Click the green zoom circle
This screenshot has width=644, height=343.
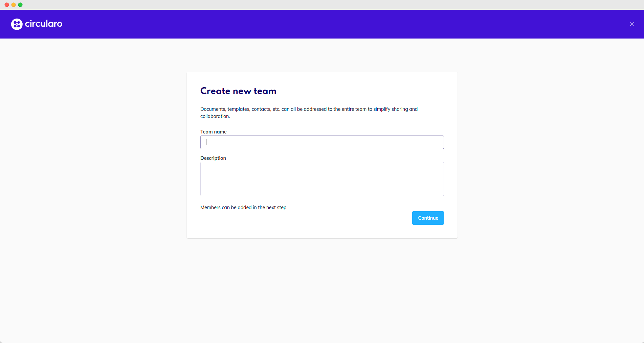tap(20, 5)
